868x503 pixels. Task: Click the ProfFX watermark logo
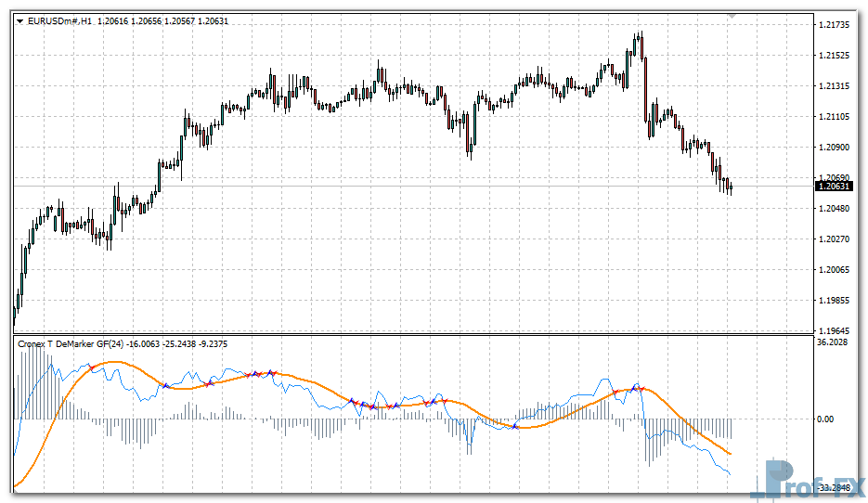pyautogui.click(x=813, y=479)
